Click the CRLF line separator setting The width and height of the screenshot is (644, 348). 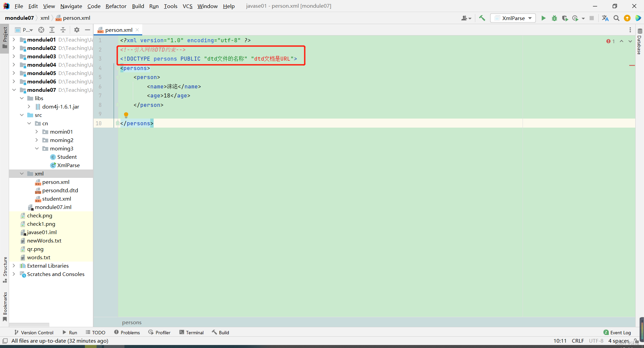tap(578, 341)
